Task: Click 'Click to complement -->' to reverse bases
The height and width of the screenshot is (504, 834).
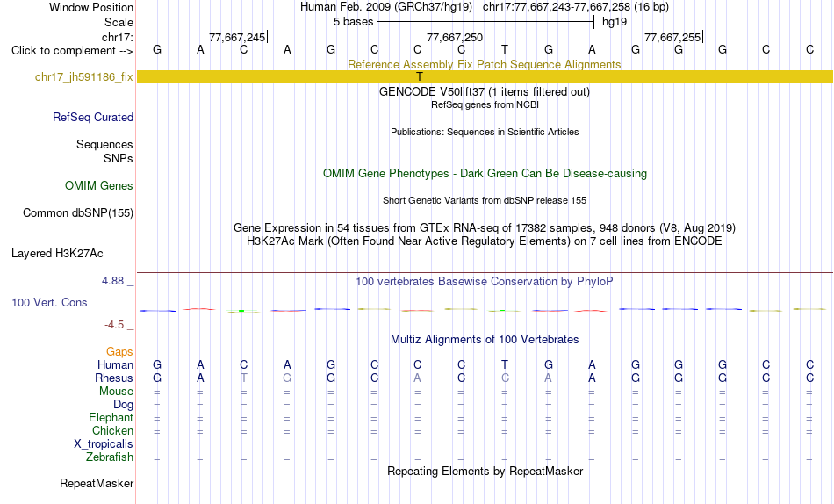Action: pyautogui.click(x=72, y=51)
